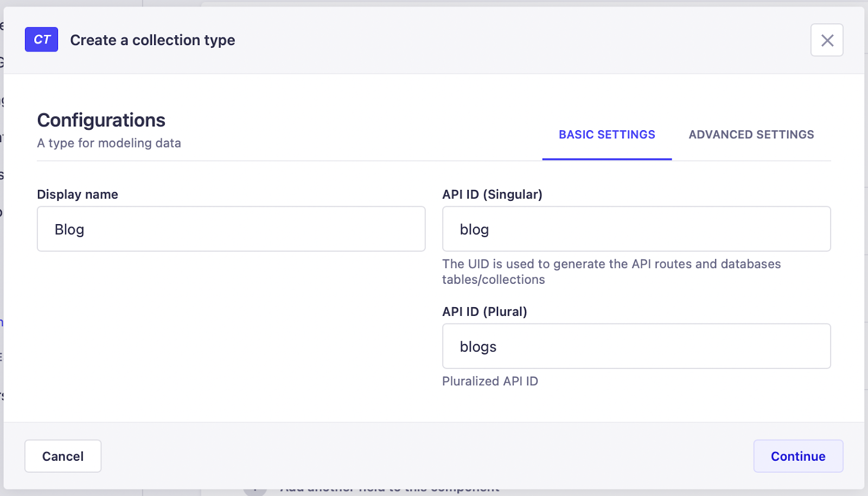Screen dimensions: 868x496
Task: Select the 'Blog' text in Display name
Action: [x=69, y=229]
